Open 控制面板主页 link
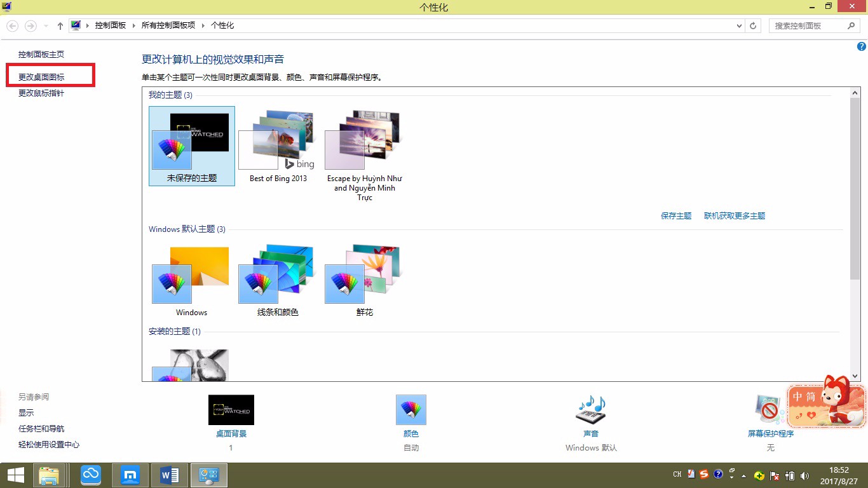This screenshot has height=488, width=868. (41, 55)
